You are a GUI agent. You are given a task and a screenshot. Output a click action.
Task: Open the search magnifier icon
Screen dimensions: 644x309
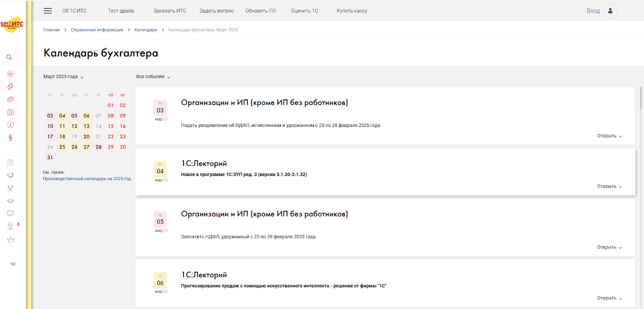coord(9,57)
